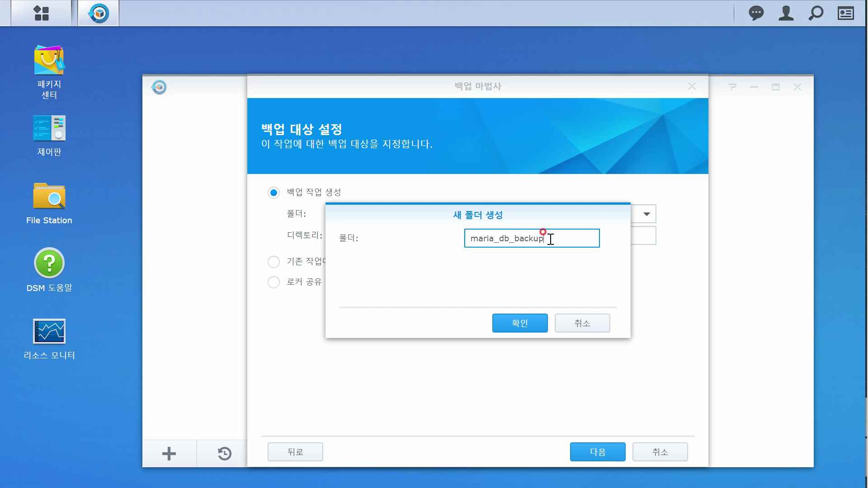Click the search magnifier icon
Viewport: 868px width, 488px height.
(816, 13)
